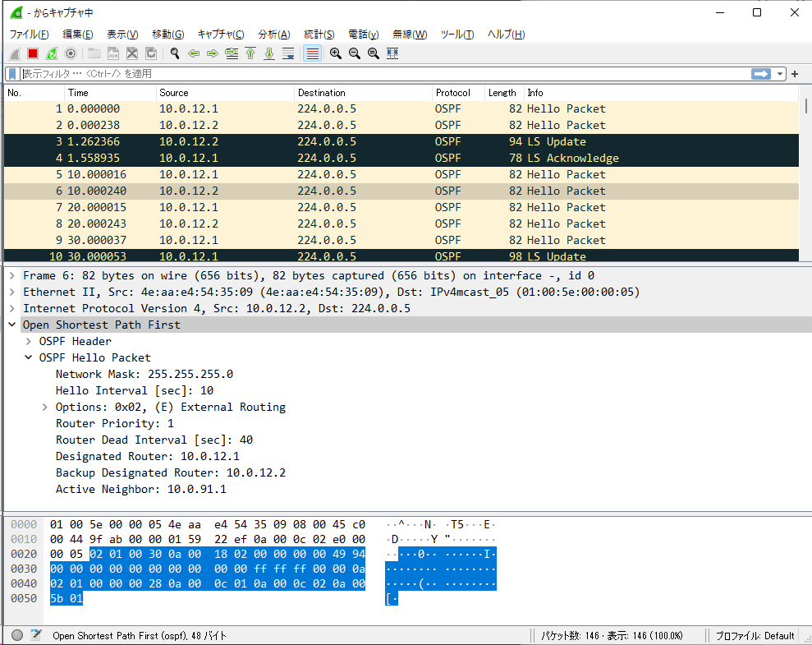Open capture file properties icon in status bar
812x645 pixels.
click(36, 635)
